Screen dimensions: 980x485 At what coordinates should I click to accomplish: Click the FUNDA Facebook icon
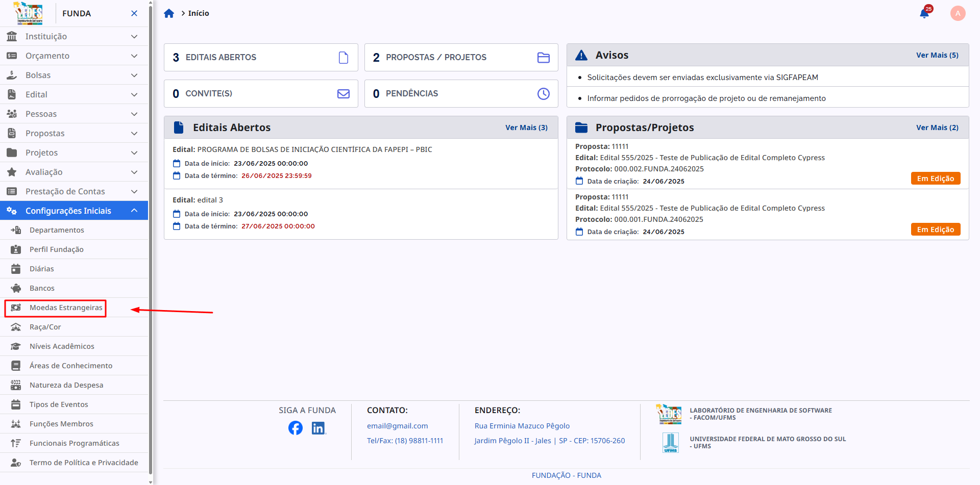(x=295, y=428)
